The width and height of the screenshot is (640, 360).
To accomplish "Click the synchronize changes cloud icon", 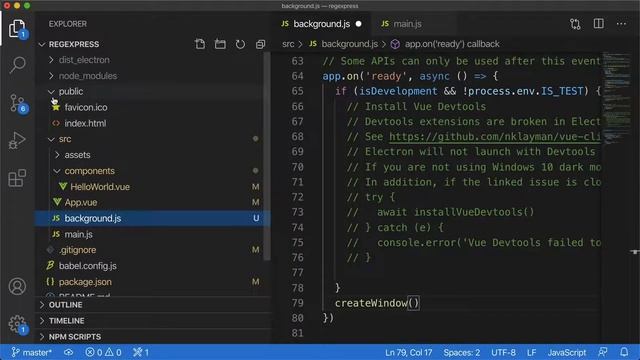I will click(69, 352).
